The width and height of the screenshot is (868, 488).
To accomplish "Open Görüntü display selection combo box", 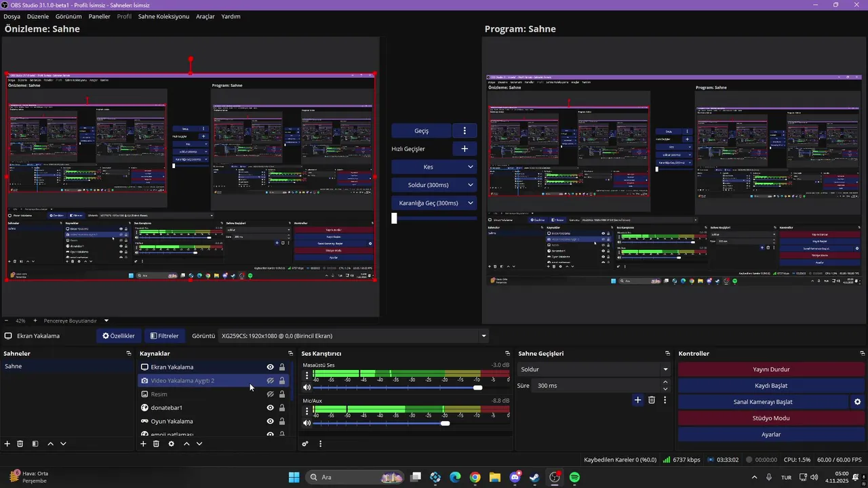I will [354, 335].
